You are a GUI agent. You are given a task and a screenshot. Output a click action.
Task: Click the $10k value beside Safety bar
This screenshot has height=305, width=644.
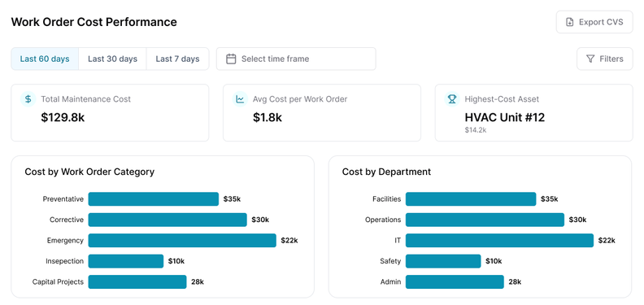(x=494, y=261)
